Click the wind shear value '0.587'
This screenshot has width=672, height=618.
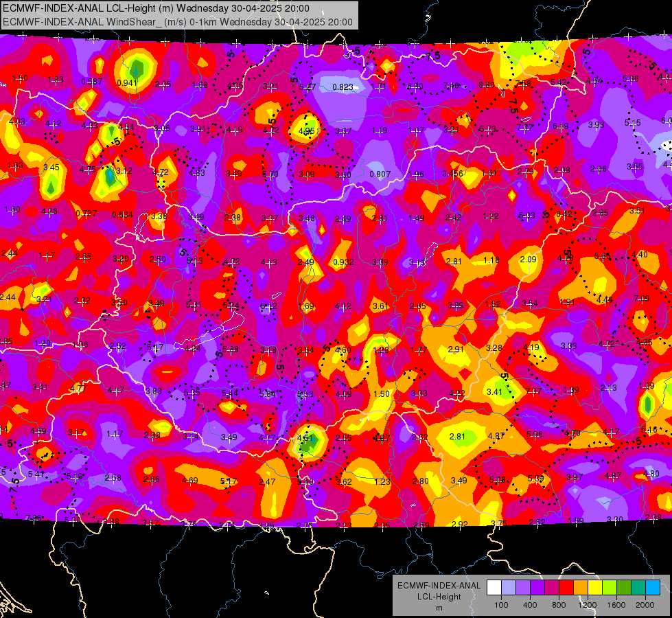coord(92,82)
